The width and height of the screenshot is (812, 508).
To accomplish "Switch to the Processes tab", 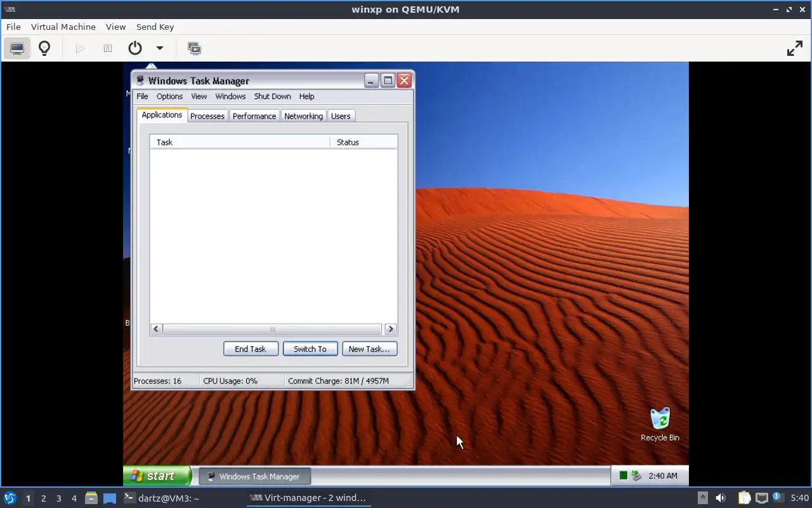I will [x=207, y=116].
